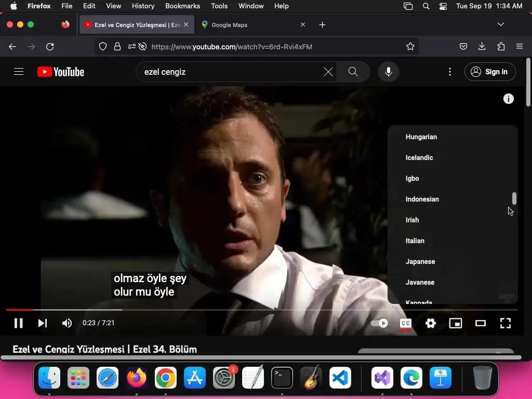Screen dimensions: 532x399
Task: Enter full screen mode
Action: (506, 323)
